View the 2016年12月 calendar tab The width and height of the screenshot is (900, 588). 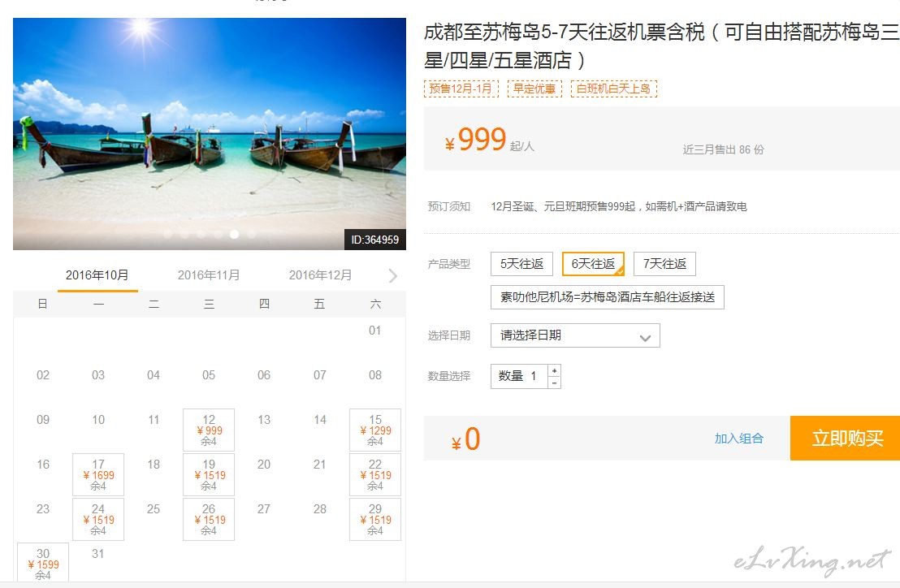(x=320, y=275)
